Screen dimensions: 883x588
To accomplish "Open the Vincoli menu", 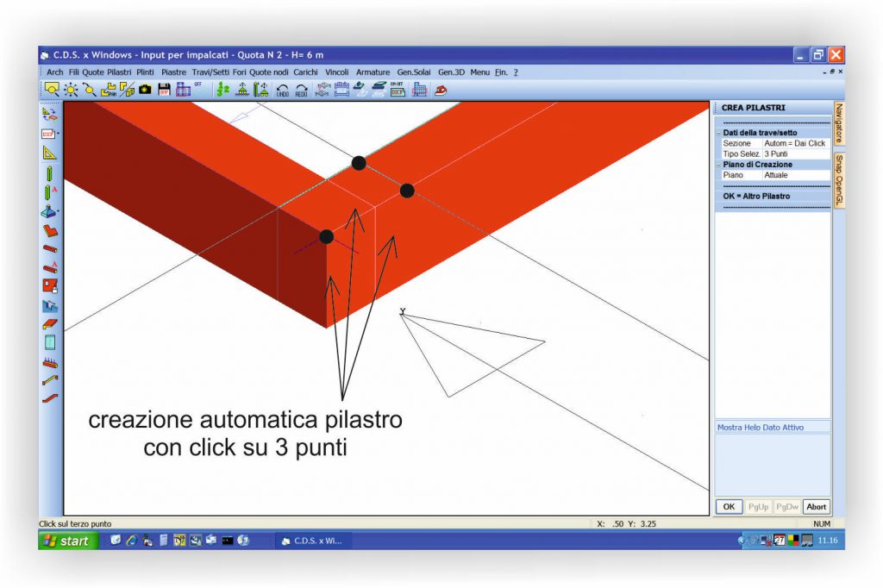I will tap(337, 72).
